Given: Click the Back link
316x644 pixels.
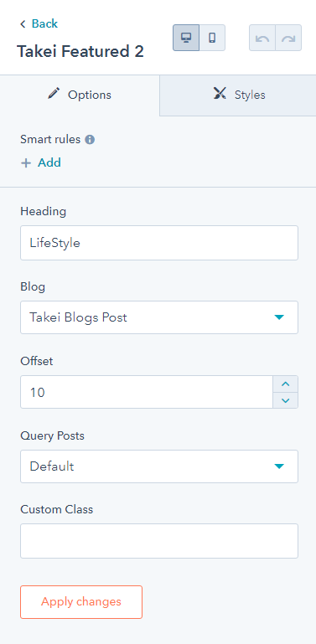Looking at the screenshot, I should (44, 23).
